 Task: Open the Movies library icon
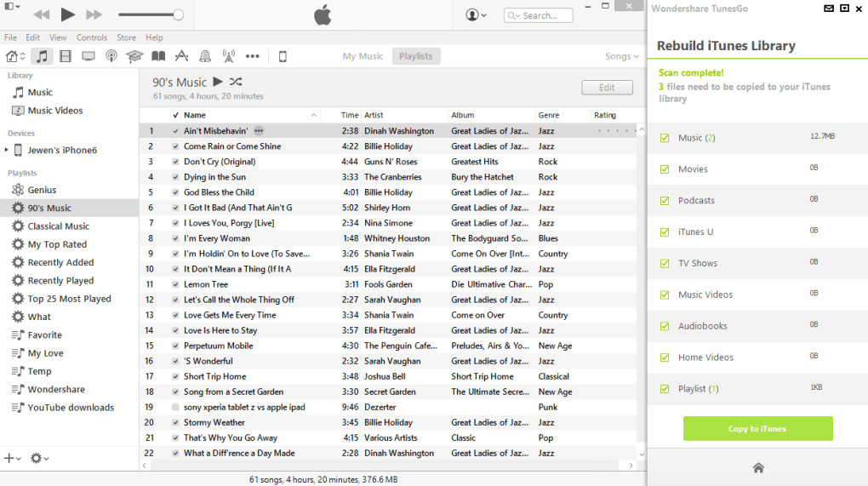[x=65, y=56]
